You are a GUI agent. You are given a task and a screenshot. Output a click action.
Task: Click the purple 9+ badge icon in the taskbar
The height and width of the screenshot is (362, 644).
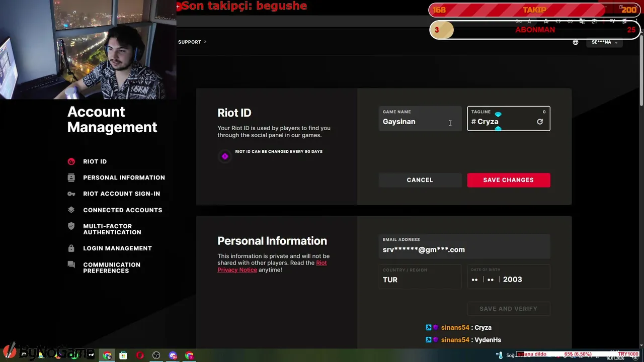(x=173, y=355)
